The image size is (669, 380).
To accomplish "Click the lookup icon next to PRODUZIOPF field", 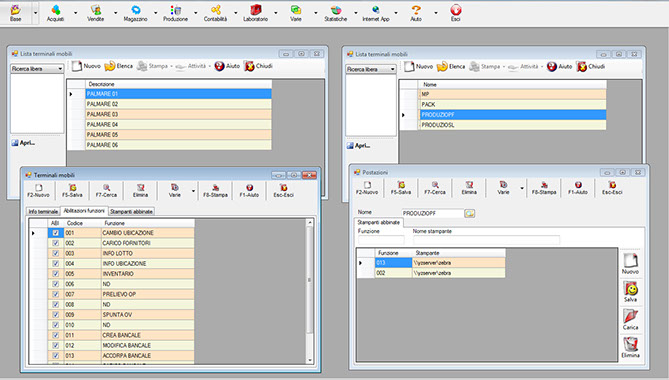I will pyautogui.click(x=470, y=213).
